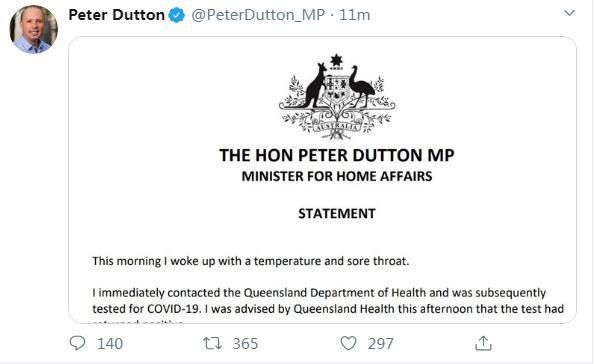
Task: View the 365 retweets count
Action: [x=245, y=344]
